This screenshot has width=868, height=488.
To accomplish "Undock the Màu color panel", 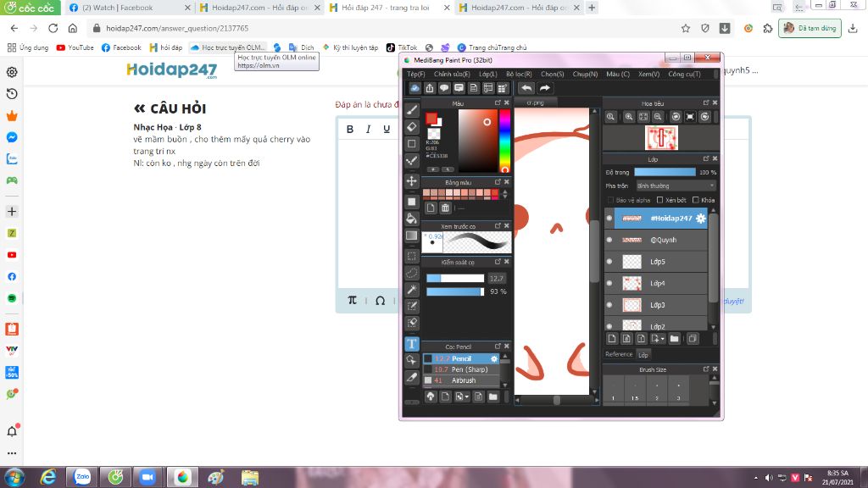I will pos(498,103).
